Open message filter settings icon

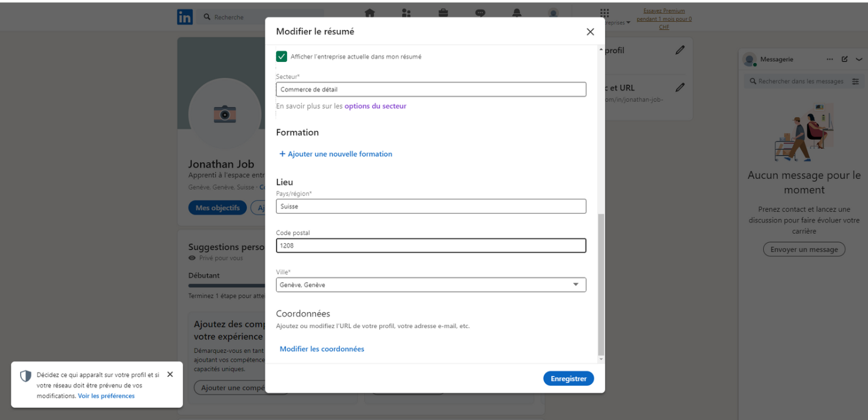[x=856, y=81]
